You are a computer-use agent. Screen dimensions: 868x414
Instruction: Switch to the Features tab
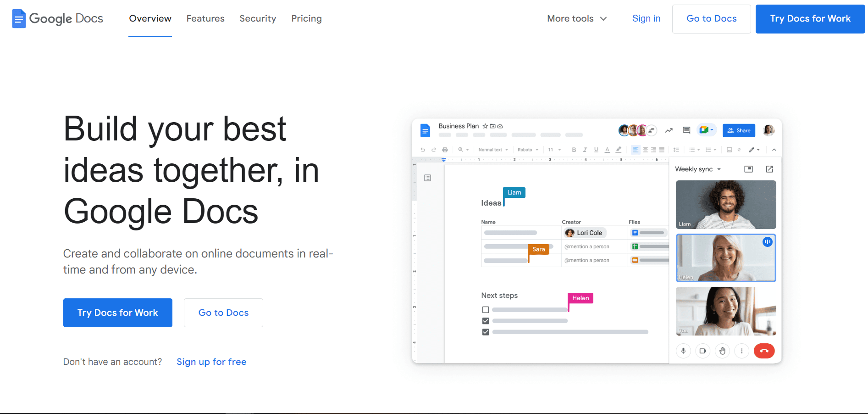pyautogui.click(x=205, y=19)
